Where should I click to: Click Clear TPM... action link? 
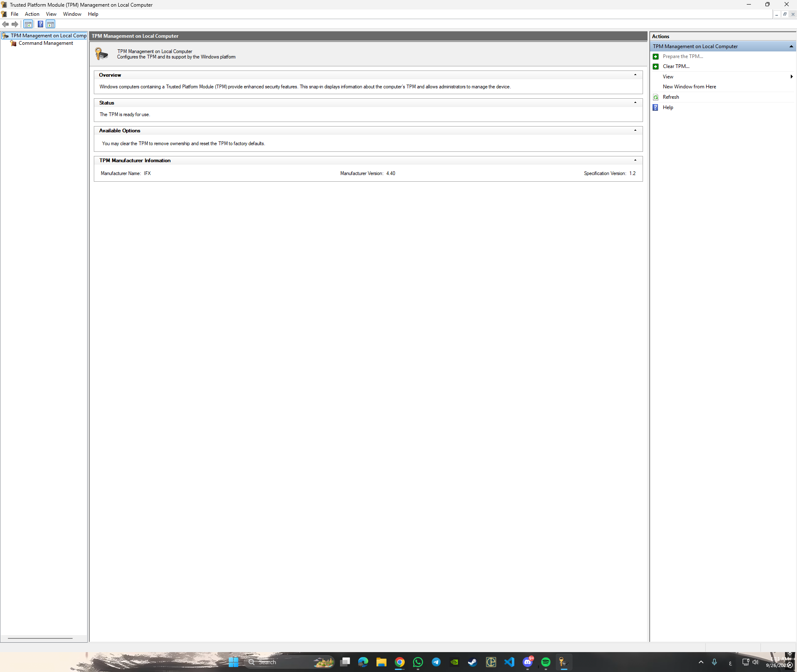pos(676,66)
